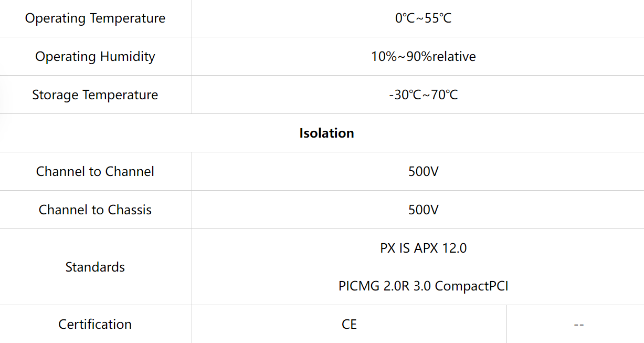
Task: Select 500V in Channel to Channel row
Action: (x=423, y=172)
